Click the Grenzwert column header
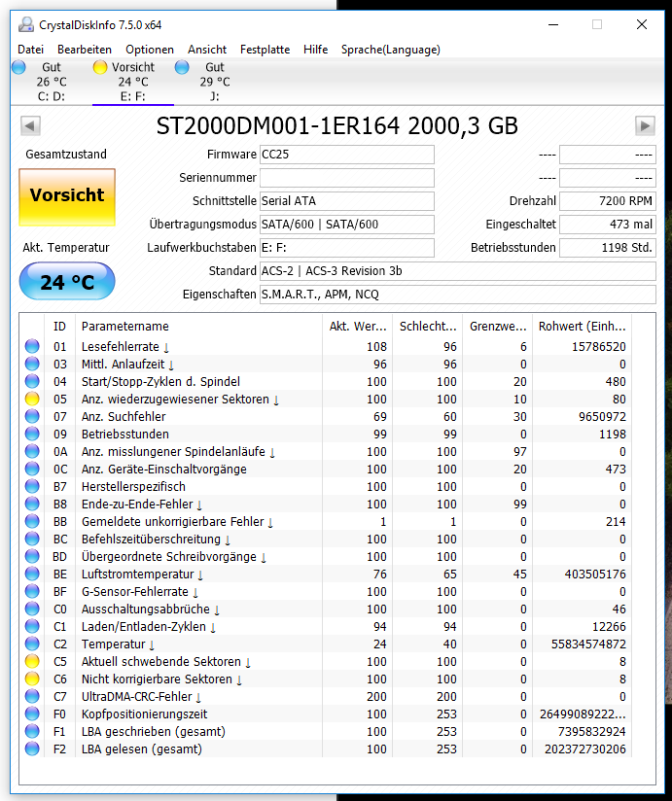The width and height of the screenshot is (672, 801). pos(497,327)
